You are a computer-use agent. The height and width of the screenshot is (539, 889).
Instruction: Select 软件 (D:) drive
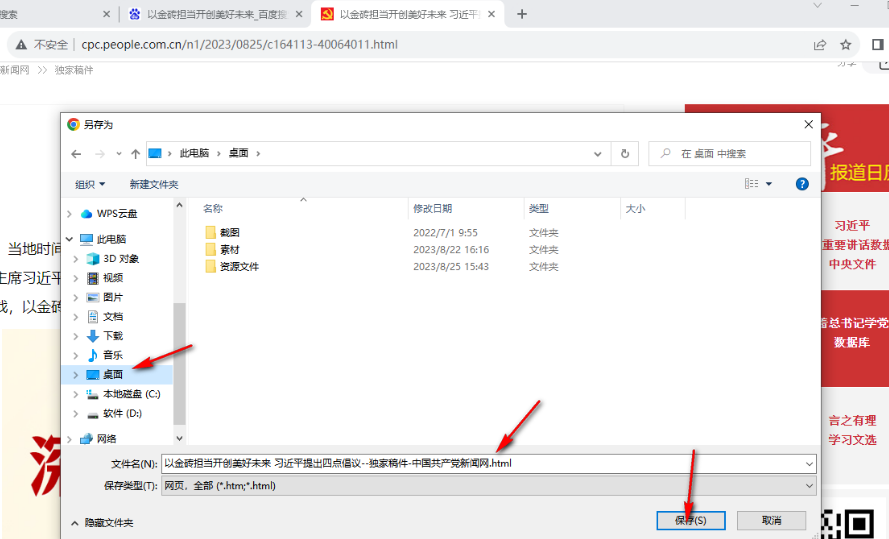point(122,414)
